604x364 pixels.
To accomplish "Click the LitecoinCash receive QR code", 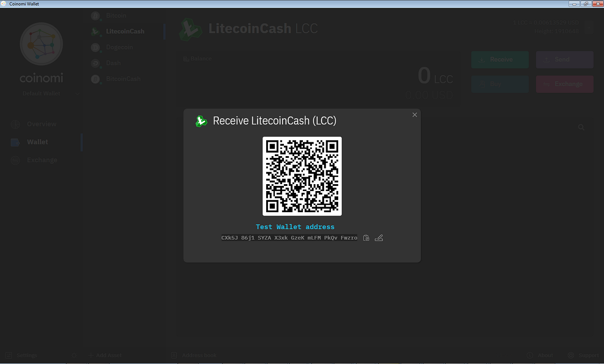I will click(302, 176).
